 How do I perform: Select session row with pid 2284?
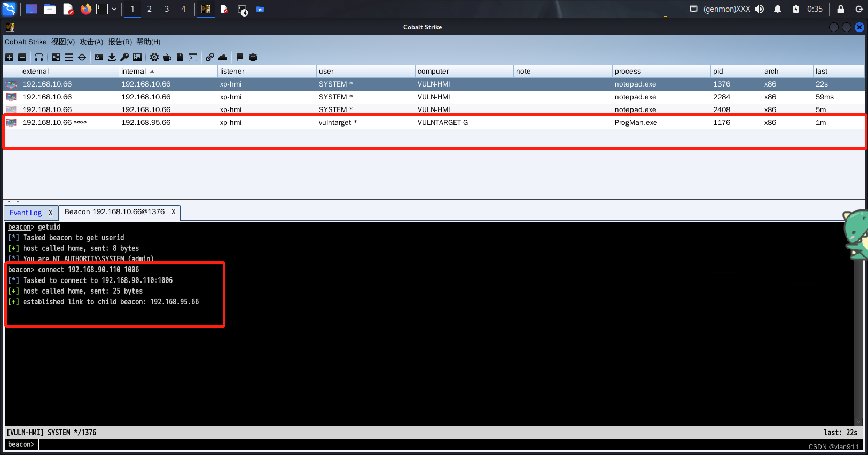(434, 97)
